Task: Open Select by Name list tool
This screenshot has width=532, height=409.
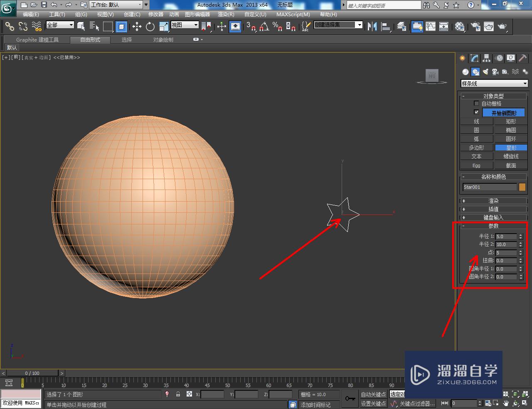Action: [x=94, y=27]
